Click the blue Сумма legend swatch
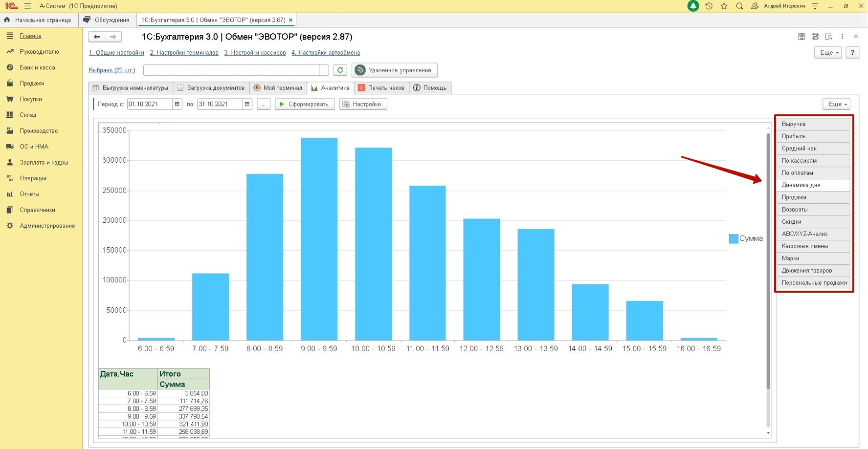Viewport: 868px width, 449px height. coord(734,238)
